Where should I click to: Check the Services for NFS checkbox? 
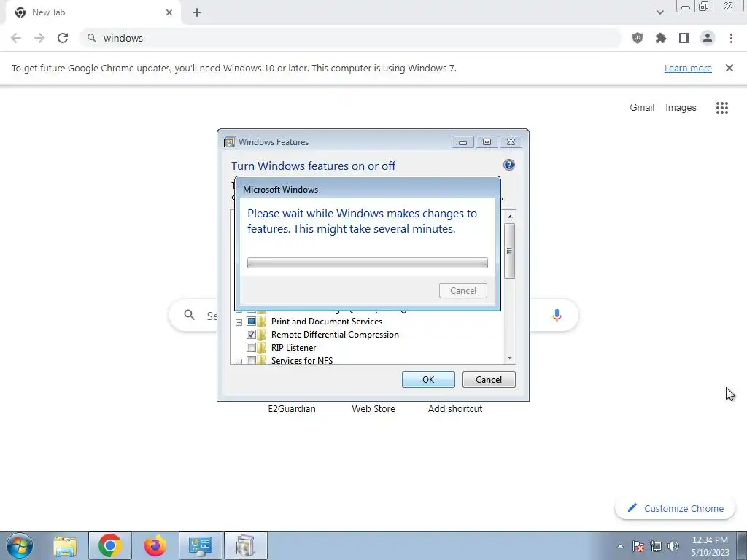tap(251, 360)
